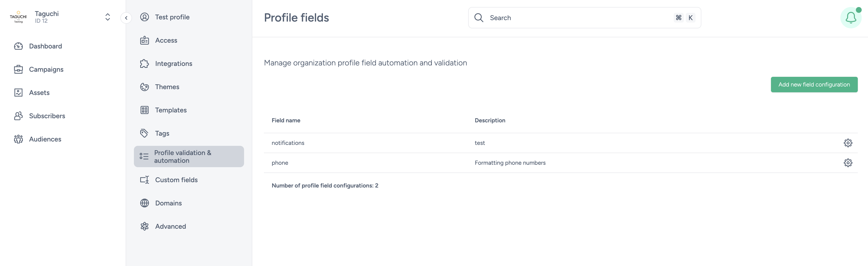The height and width of the screenshot is (266, 868).
Task: Click the Assets image icon
Action: pos(18,93)
